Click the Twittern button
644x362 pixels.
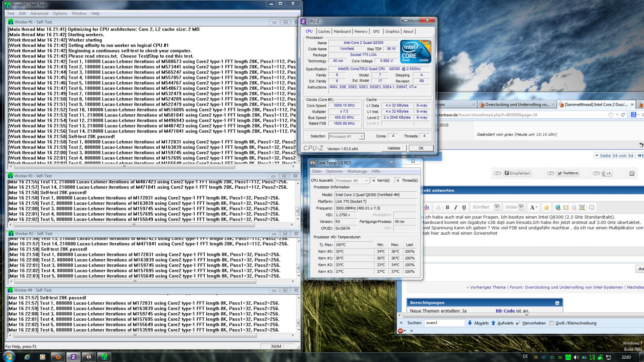568,173
